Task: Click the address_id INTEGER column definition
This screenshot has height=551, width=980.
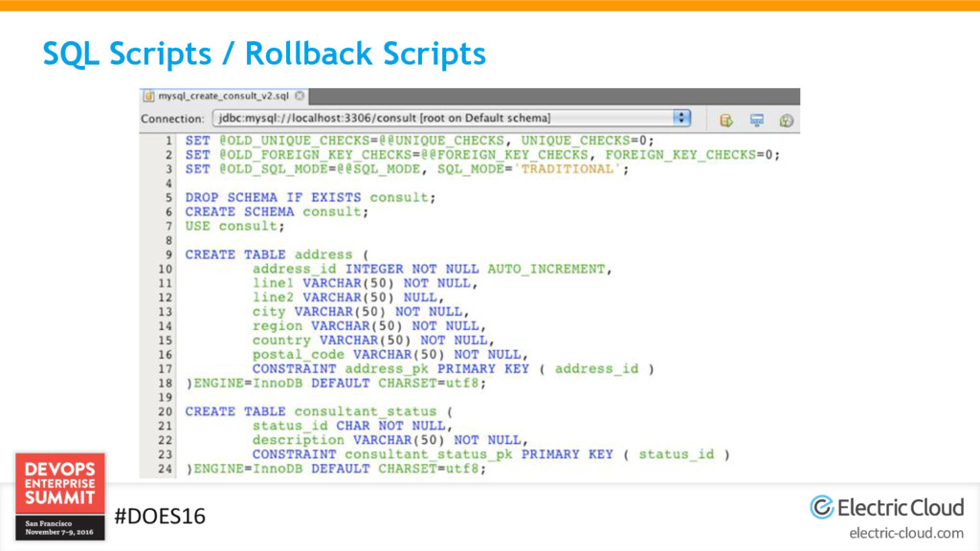Action: (432, 269)
